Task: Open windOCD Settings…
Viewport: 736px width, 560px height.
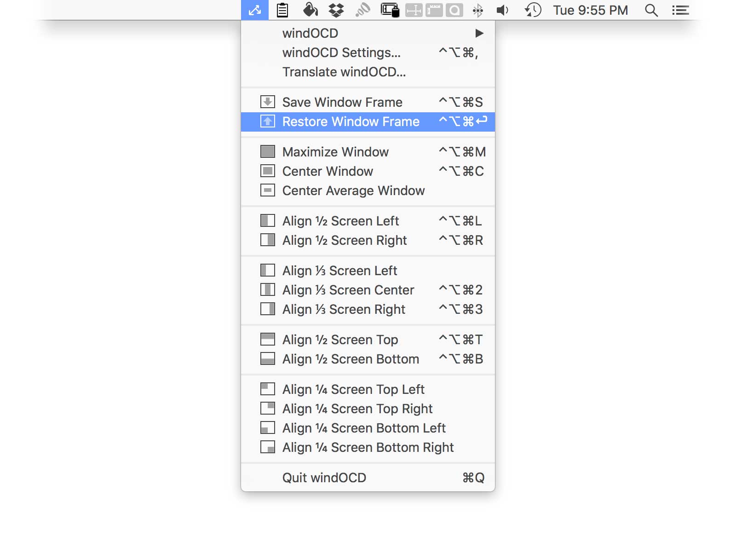Action: (x=368, y=52)
